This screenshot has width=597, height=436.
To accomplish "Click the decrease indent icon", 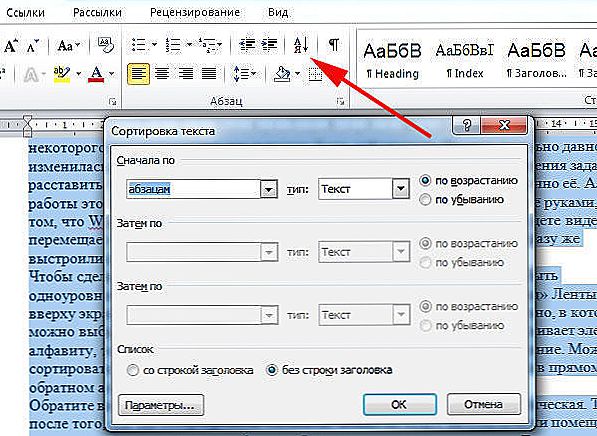I will pos(247,45).
